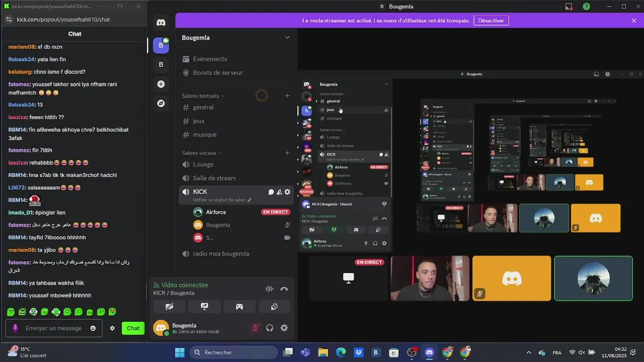Open Discord direct messages home icon
The image size is (644, 362).
(161, 23)
